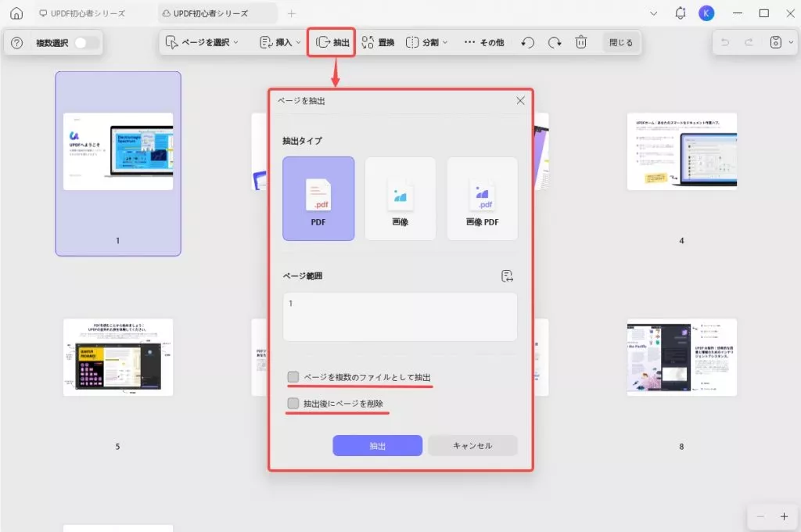
Task: Add a new tab with plus icon
Action: pyautogui.click(x=291, y=14)
